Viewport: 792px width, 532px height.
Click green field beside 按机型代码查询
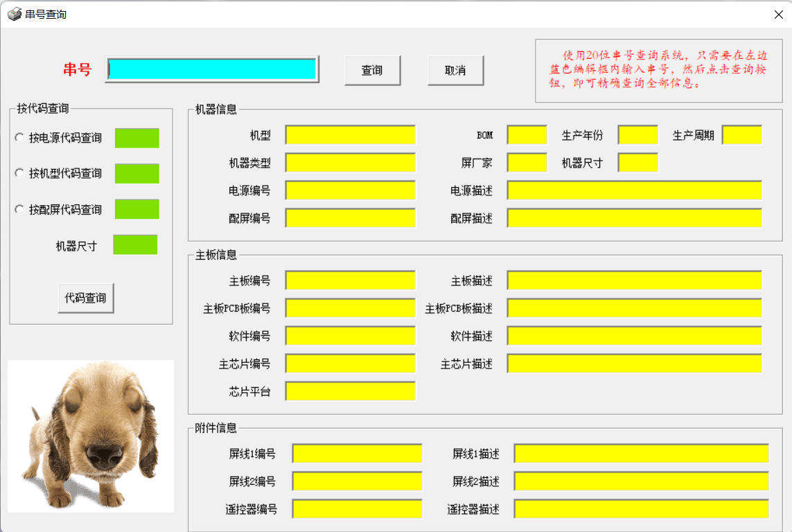pos(137,173)
